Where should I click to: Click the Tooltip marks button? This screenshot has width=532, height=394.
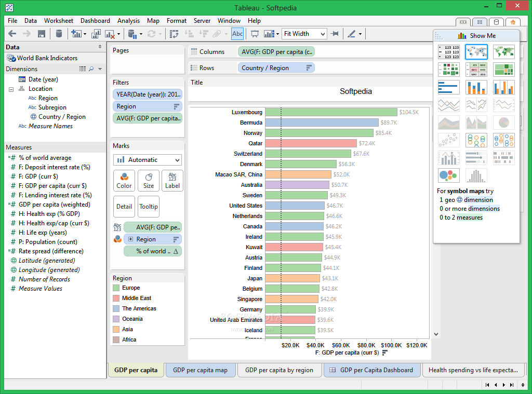coord(148,206)
